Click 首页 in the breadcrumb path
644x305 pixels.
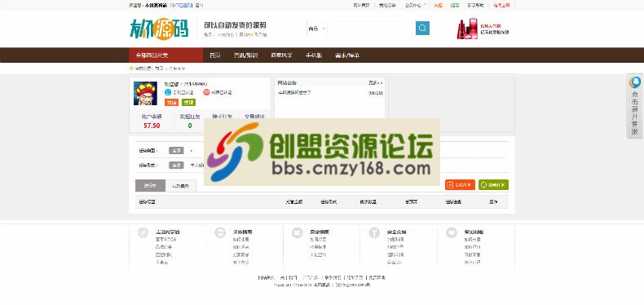click(159, 69)
